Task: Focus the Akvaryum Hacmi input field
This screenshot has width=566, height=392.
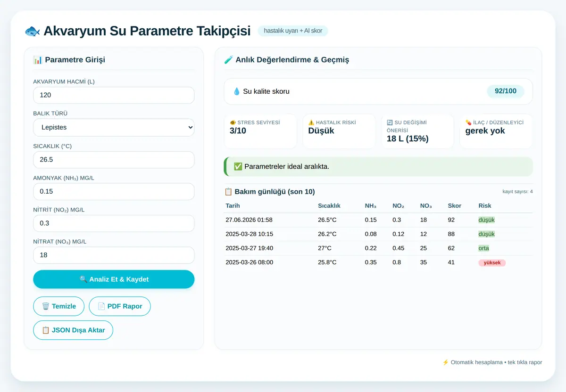Action: 114,95
